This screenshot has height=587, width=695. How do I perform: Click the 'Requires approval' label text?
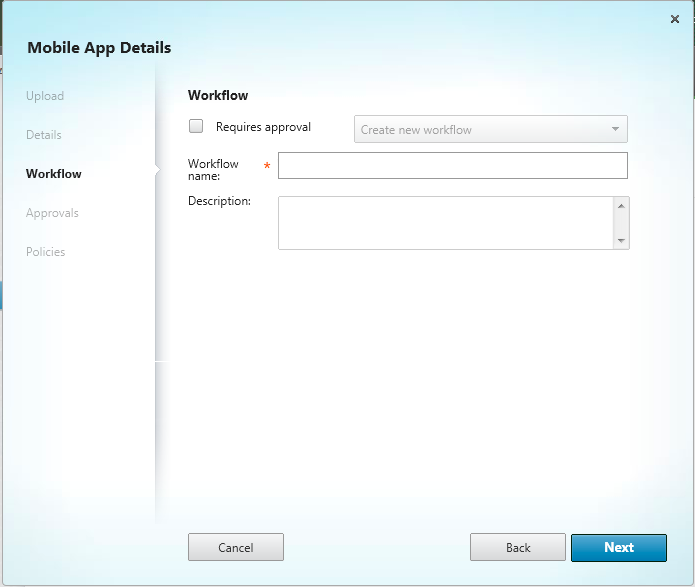(x=263, y=128)
